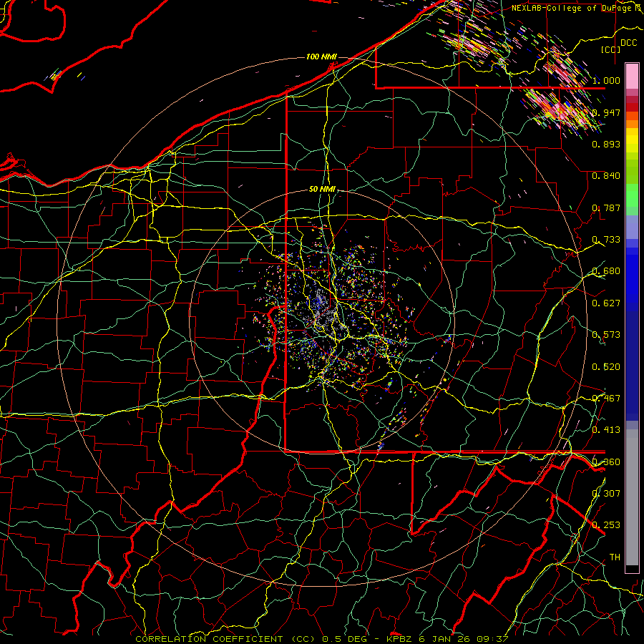Select the 0.893 legend value
Image resolution: width=644 pixels, height=644 pixels.
(x=606, y=144)
